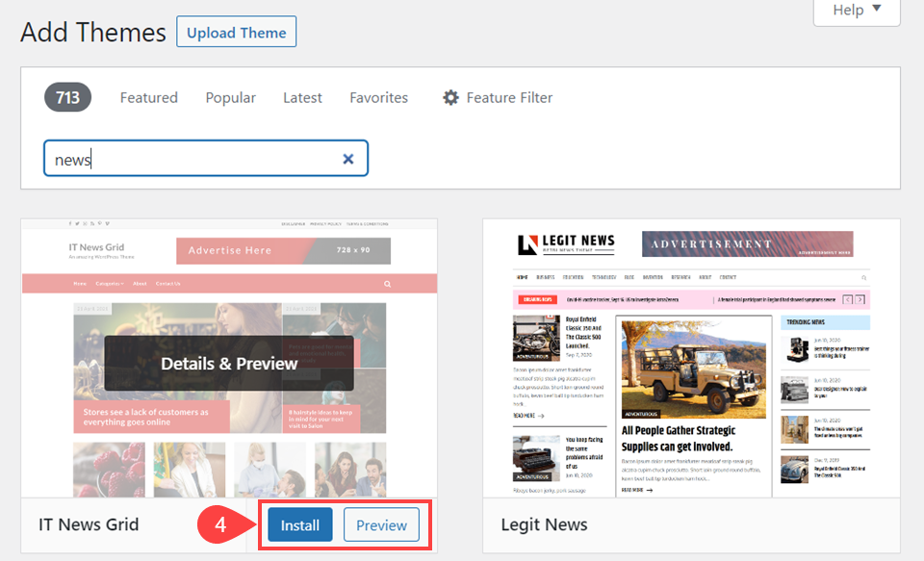Switch to the Featured themes tab
Screen dimensions: 924x561
148,97
